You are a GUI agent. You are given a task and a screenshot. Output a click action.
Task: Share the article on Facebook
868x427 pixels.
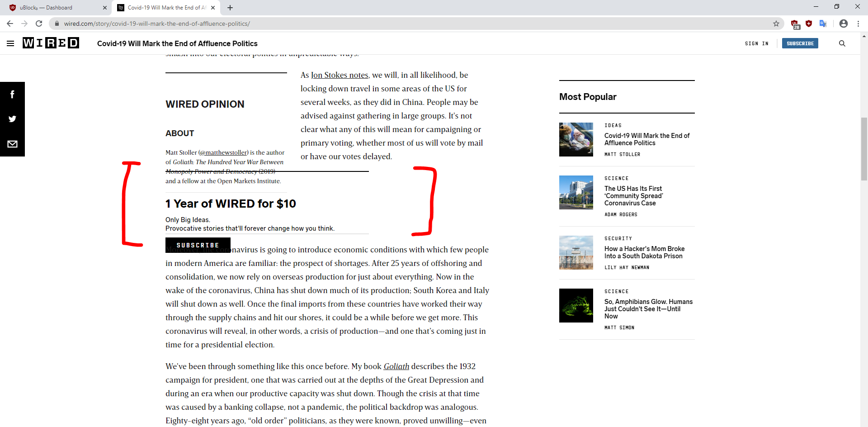(x=12, y=94)
